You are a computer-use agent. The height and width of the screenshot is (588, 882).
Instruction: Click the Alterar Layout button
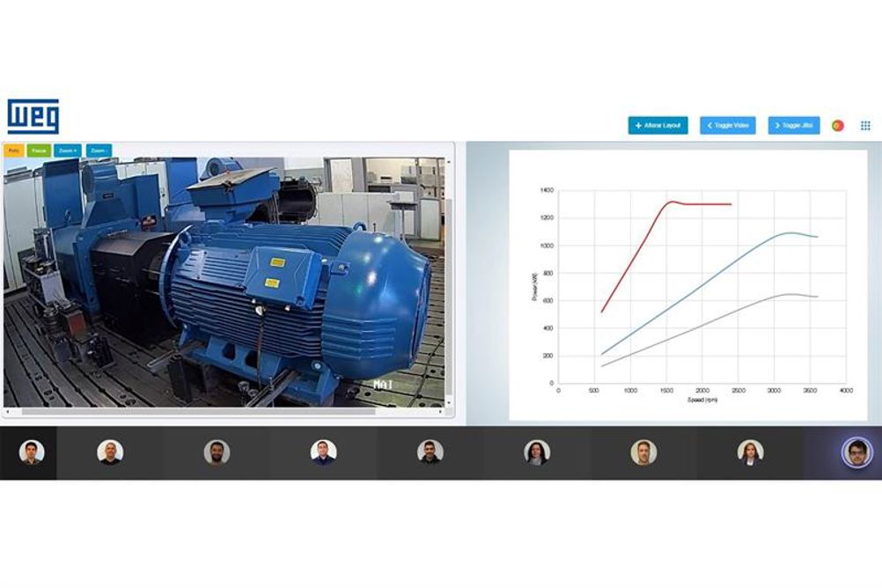tap(658, 126)
